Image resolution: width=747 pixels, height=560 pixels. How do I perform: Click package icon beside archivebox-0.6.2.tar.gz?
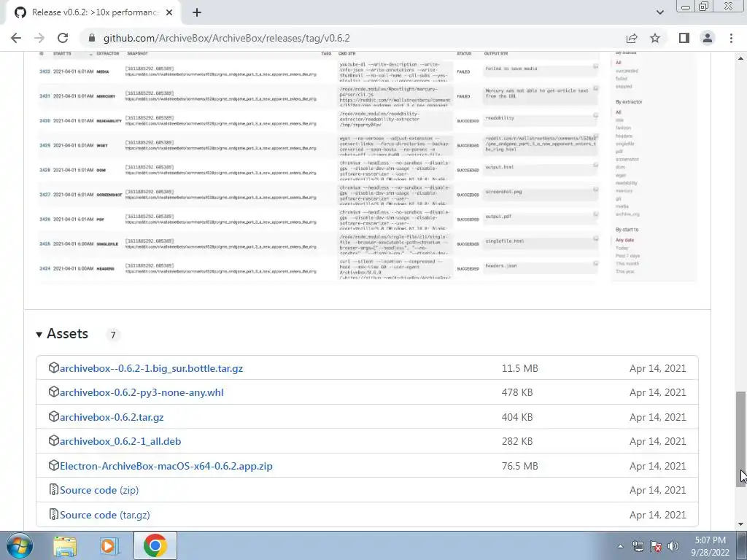tap(53, 416)
